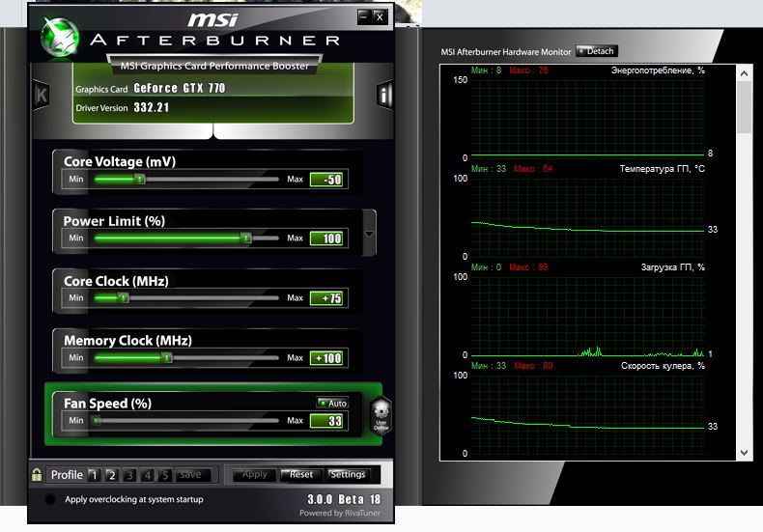Viewport: 763px width, 532px height.
Task: Click the Скорость кулера, % graph
Action: click(x=588, y=414)
